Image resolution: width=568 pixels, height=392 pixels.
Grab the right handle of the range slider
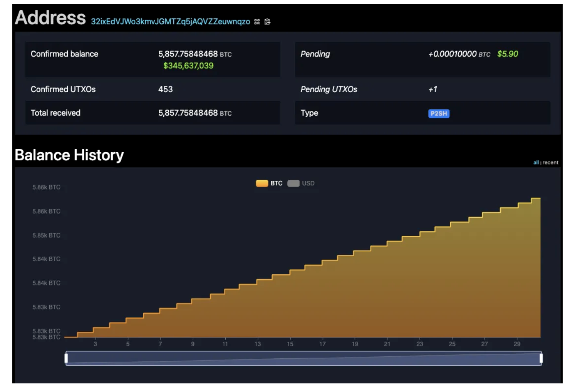(541, 358)
